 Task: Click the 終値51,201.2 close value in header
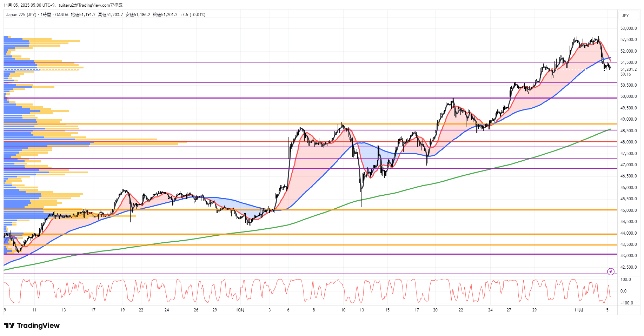coord(165,15)
